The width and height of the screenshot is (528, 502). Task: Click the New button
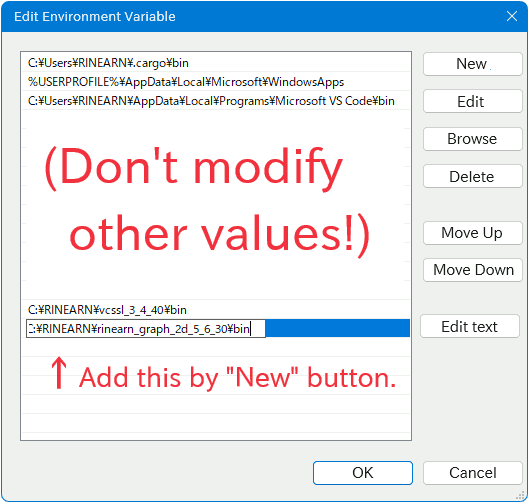click(472, 64)
